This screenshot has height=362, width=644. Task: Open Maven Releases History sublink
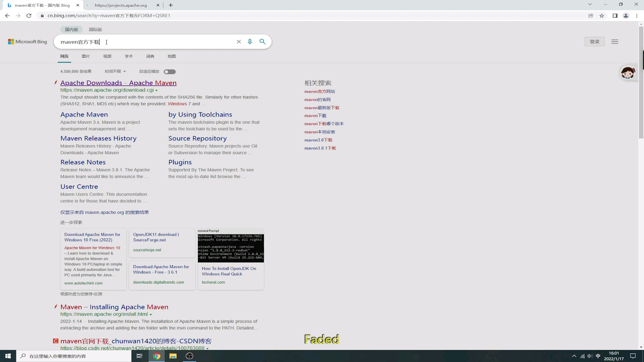pos(98,138)
